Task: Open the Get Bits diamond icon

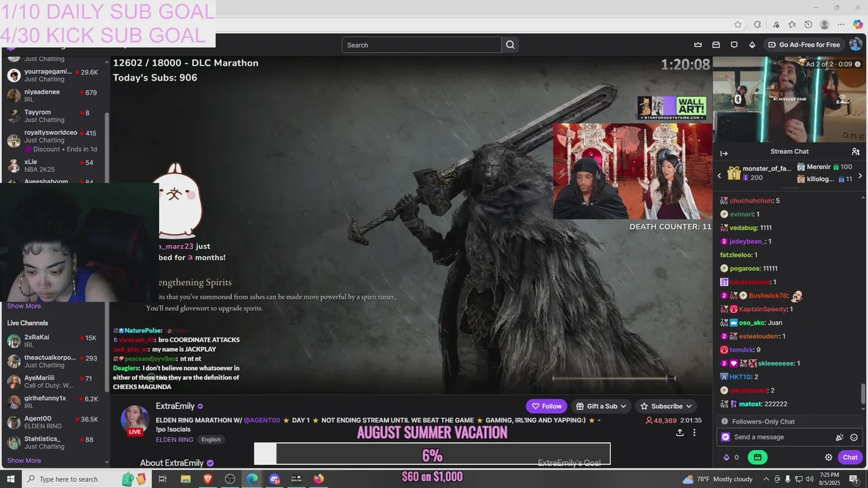Action: [752, 45]
